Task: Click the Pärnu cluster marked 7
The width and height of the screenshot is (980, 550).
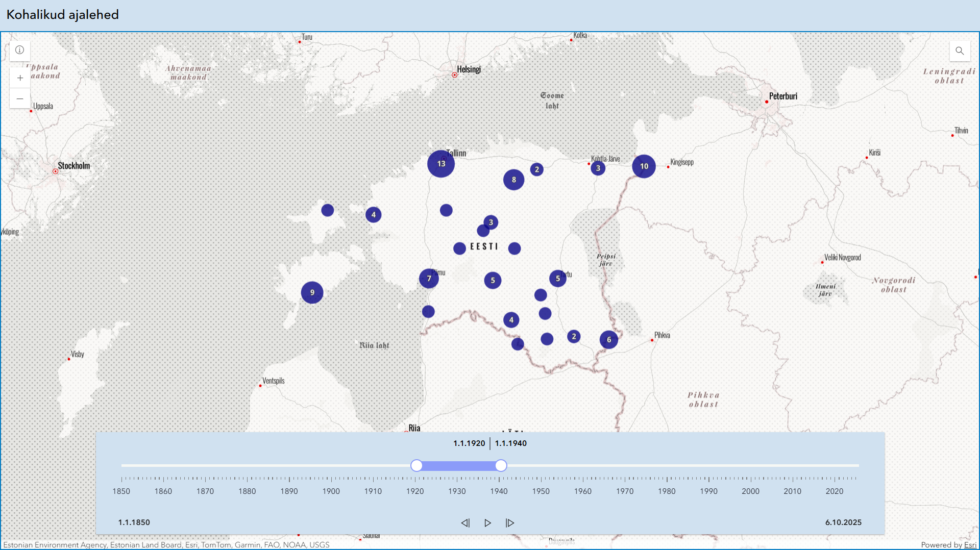Action: click(x=429, y=279)
